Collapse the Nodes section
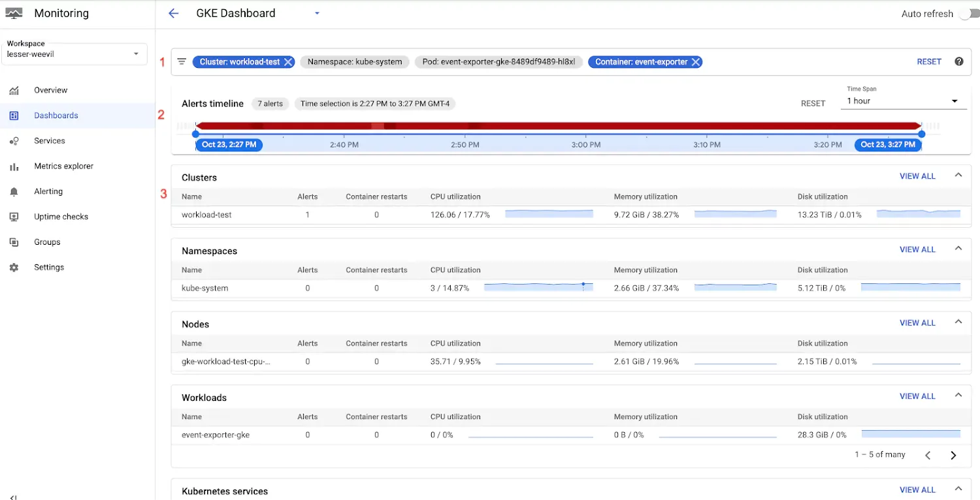This screenshot has height=500, width=980. pos(958,321)
